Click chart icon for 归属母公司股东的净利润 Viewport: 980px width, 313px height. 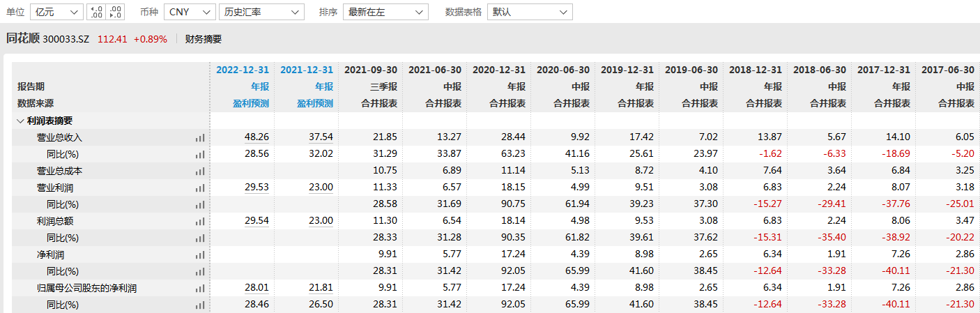point(201,289)
